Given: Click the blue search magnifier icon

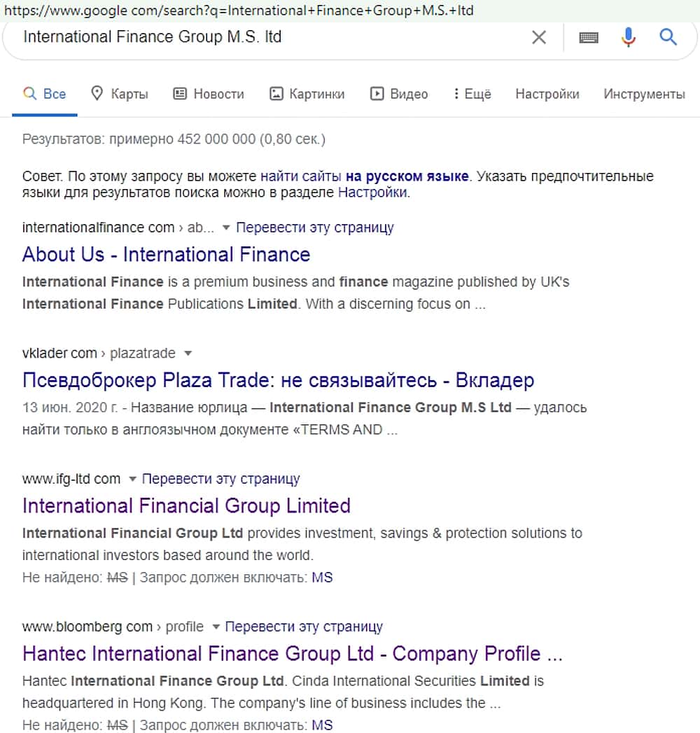Looking at the screenshot, I should 668,37.
